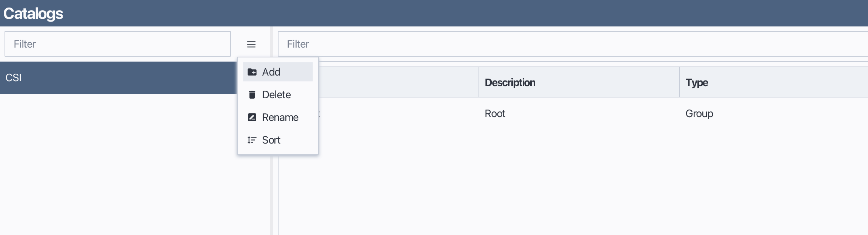Click the hamburger menu icon beside catalog filter
Image resolution: width=868 pixels, height=235 pixels.
(251, 45)
